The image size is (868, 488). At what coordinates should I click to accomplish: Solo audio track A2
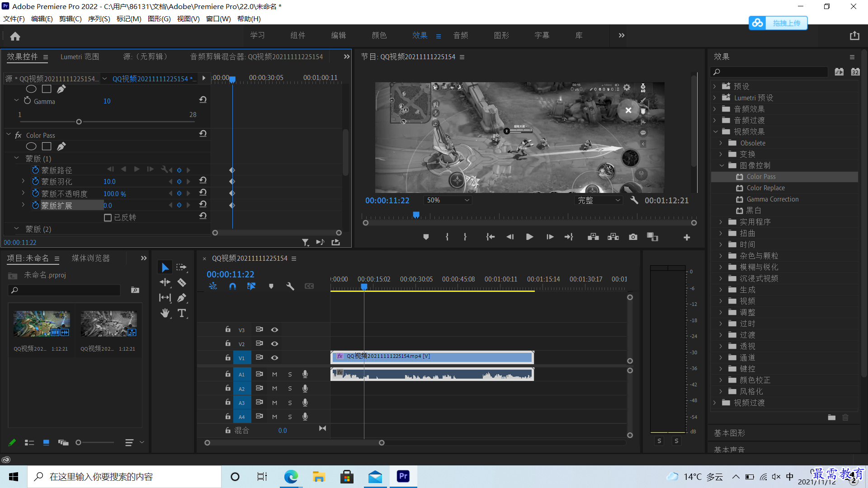pyautogui.click(x=290, y=388)
